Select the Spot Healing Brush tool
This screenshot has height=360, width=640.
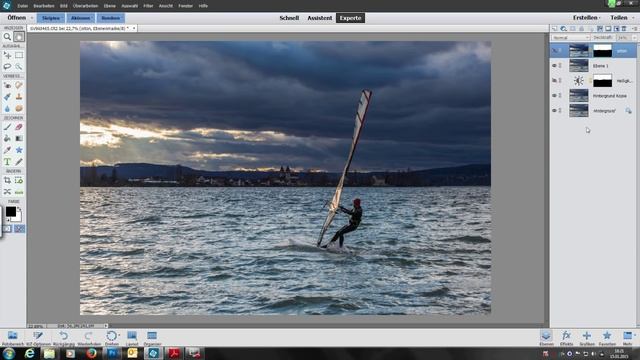point(19,85)
